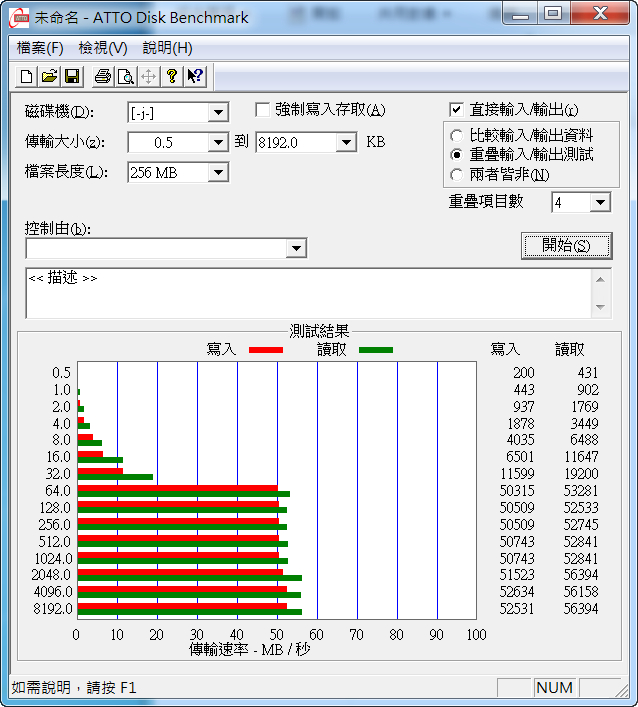Click the description box scroll up arrow

(600, 280)
